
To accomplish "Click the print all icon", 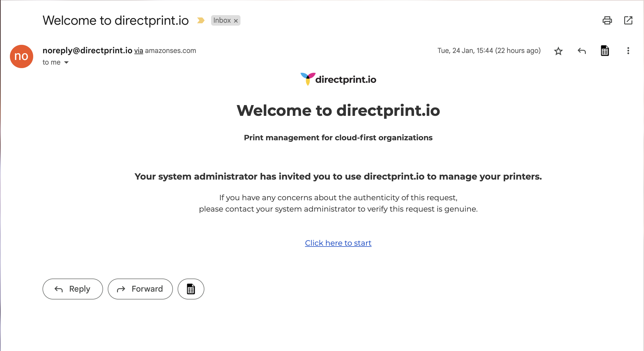I will (x=607, y=20).
